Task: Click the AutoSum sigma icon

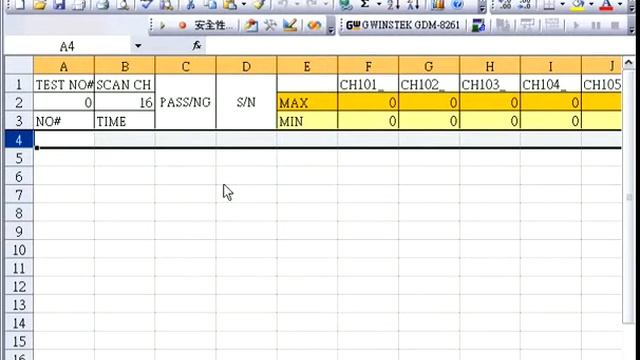Action: (365, 4)
